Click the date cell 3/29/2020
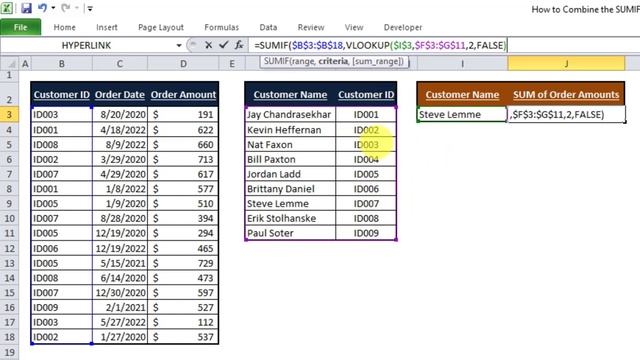Image resolution: width=640 pixels, height=360 pixels. (120, 159)
